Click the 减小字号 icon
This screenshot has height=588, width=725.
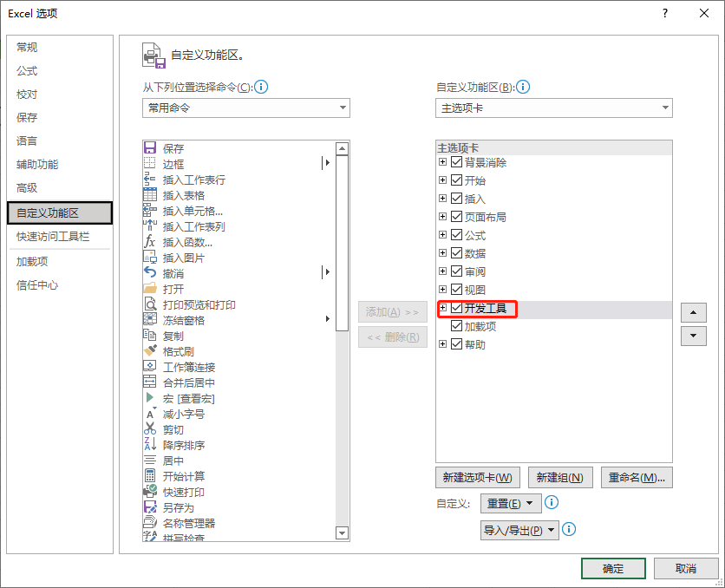pos(150,414)
